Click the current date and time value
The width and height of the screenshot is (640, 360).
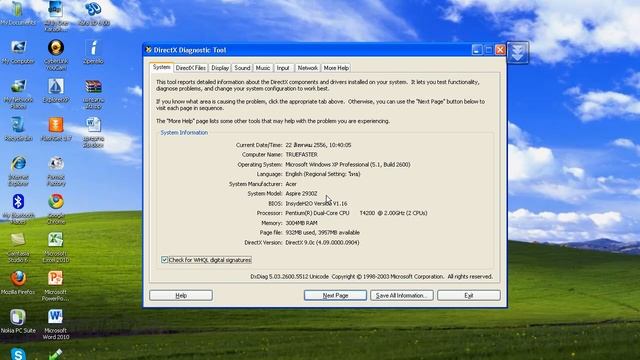click(318, 145)
